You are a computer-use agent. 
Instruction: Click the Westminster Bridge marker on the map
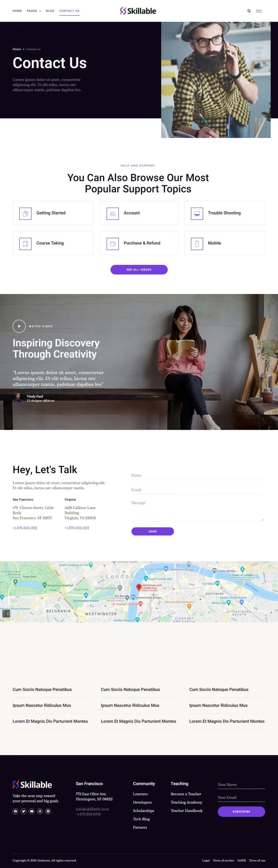point(134,597)
